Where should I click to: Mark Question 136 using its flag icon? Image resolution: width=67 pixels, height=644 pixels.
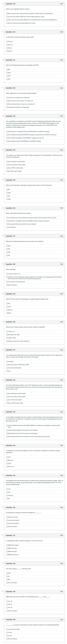[x=2, y=208]
